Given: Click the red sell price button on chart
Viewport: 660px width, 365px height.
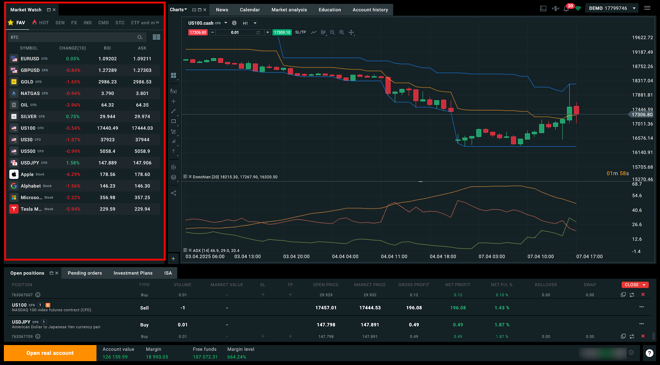Looking at the screenshot, I should 198,32.
